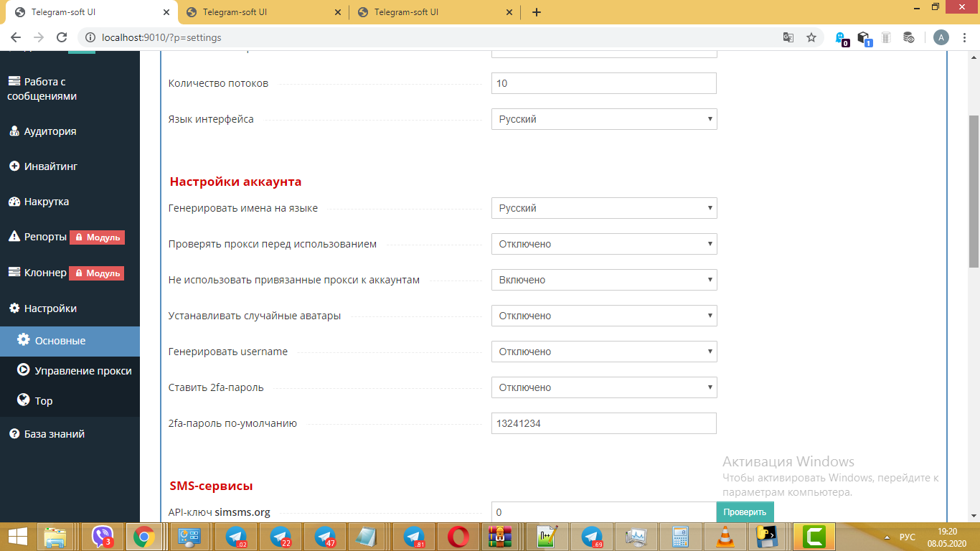Go back using the browser back arrow
Viewport: 980px width, 551px height.
click(16, 37)
